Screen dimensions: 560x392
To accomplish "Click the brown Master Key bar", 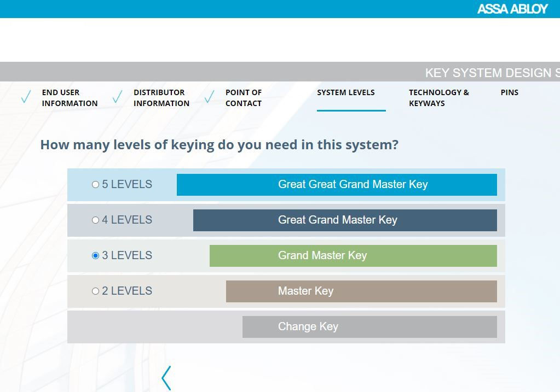I will 361,291.
